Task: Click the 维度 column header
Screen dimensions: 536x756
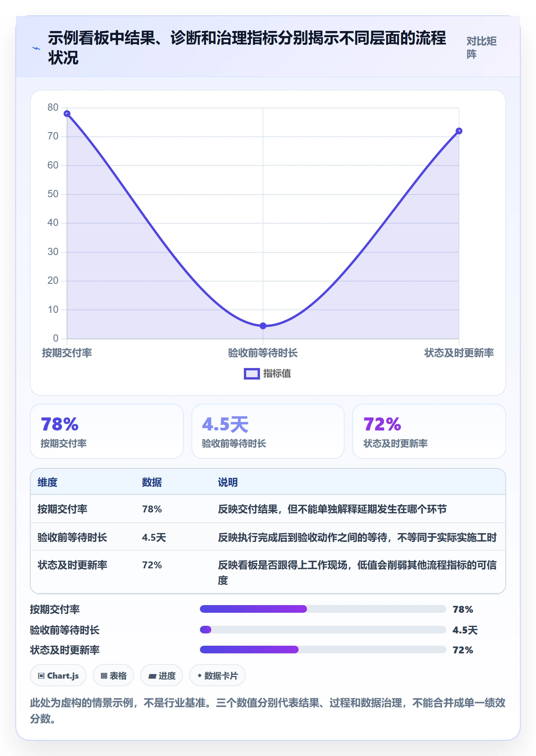Action: coord(47,482)
